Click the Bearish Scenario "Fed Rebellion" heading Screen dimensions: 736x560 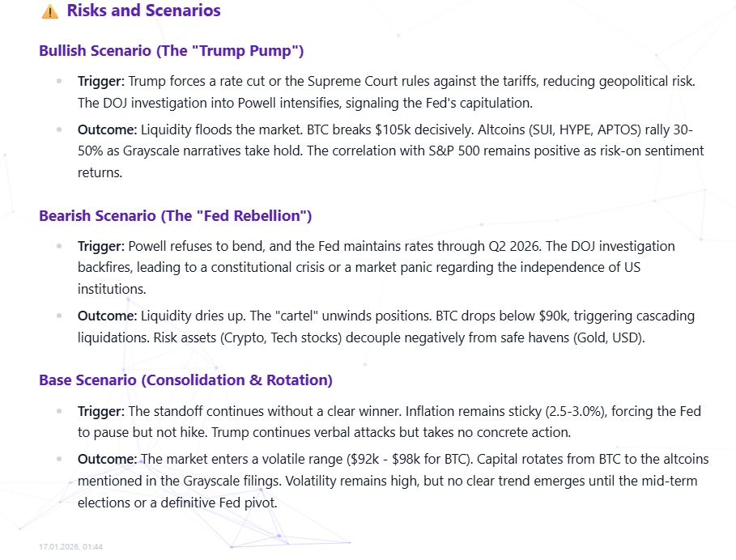click(x=175, y=215)
